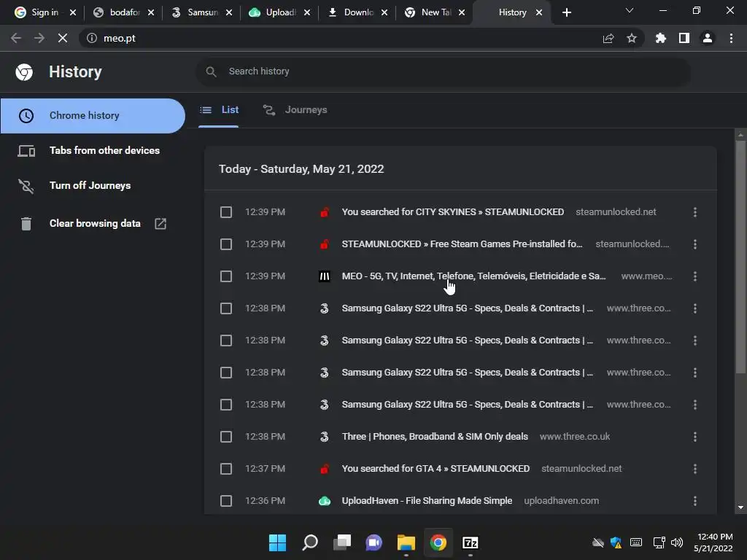Go back with the back arrow

coord(16,38)
